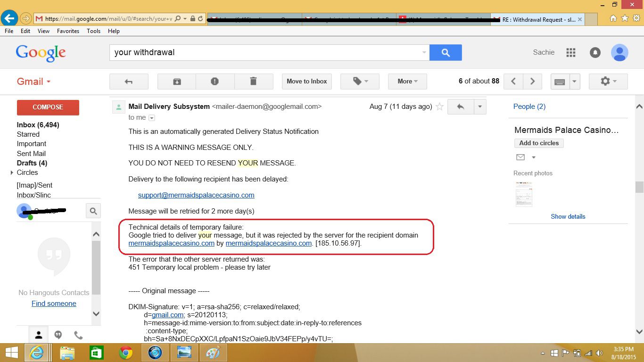This screenshot has height=362, width=644.
Task: Open more reply options dropdown
Action: tap(479, 107)
